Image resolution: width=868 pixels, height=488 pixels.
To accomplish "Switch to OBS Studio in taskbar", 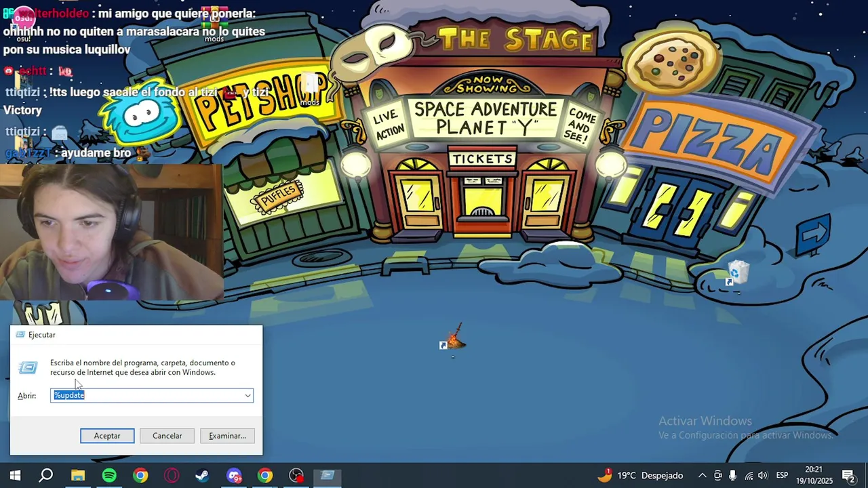I will 296,476.
